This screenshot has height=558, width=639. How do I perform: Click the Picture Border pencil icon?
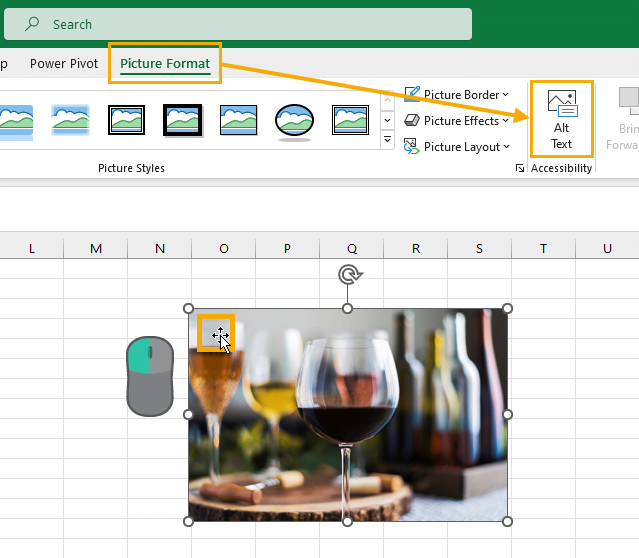coord(412,94)
